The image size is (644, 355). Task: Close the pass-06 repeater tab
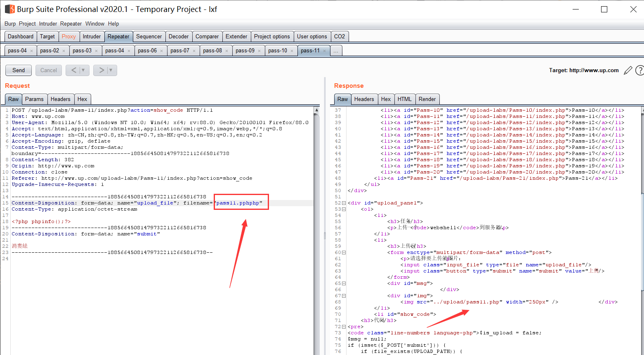click(161, 51)
